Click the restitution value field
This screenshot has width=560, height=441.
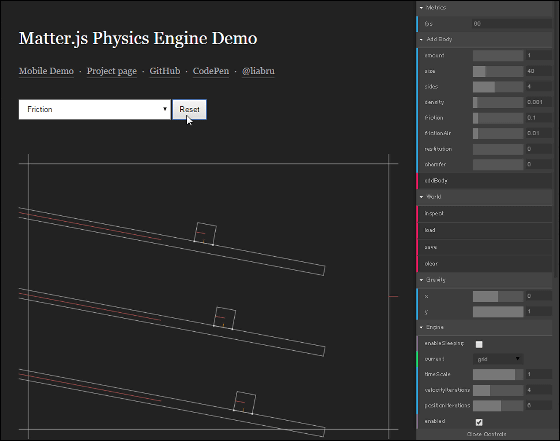539,149
